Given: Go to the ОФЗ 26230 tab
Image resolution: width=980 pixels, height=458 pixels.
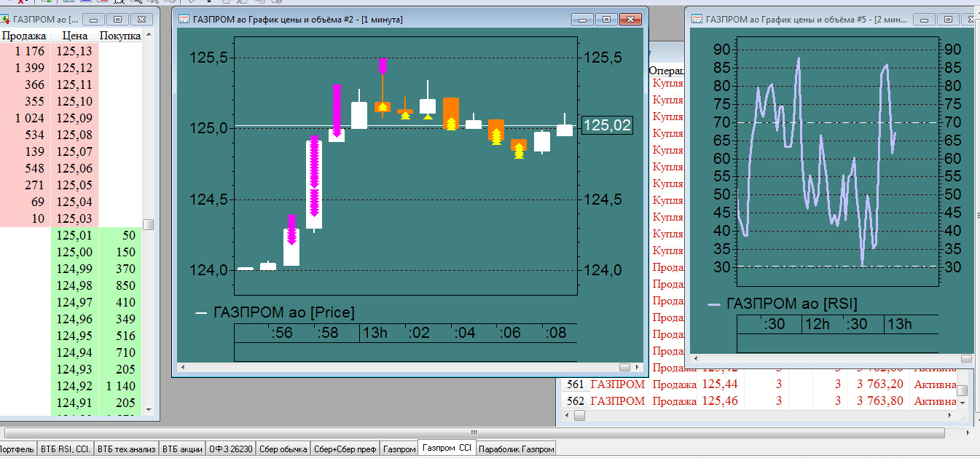Looking at the screenshot, I should click(x=231, y=449).
